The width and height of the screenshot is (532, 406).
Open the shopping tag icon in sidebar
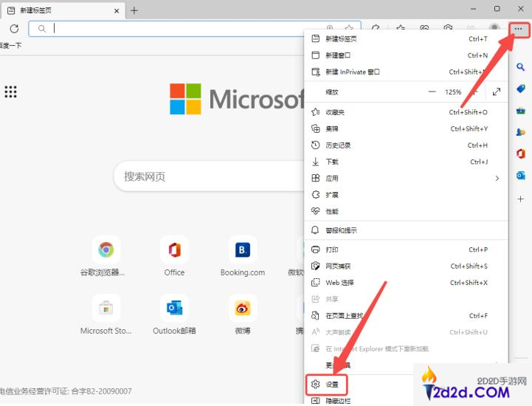[520, 89]
